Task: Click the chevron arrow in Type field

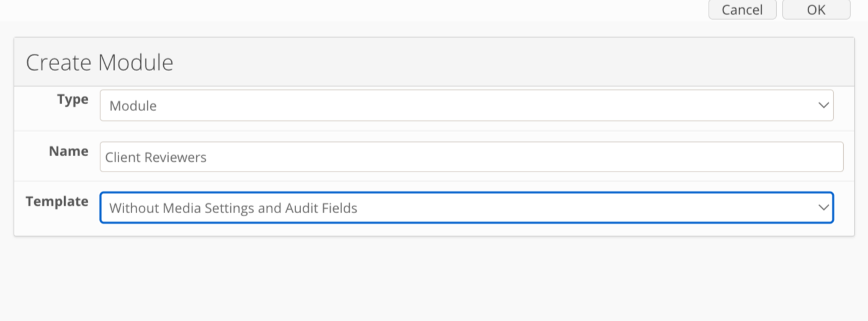Action: [823, 105]
